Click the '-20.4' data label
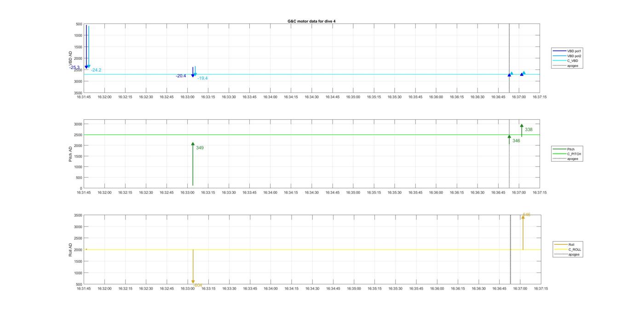This screenshot has width=644, height=319. [181, 76]
